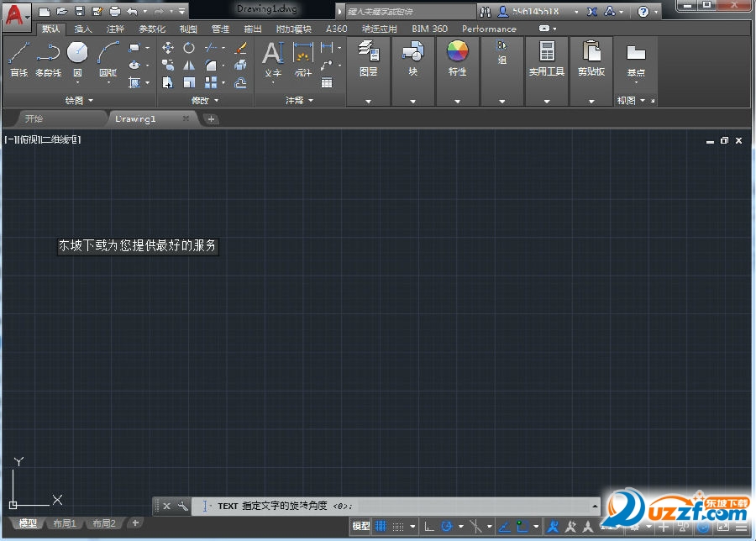The image size is (756, 541).
Task: Select the Stretch tool icon
Action: (168, 82)
